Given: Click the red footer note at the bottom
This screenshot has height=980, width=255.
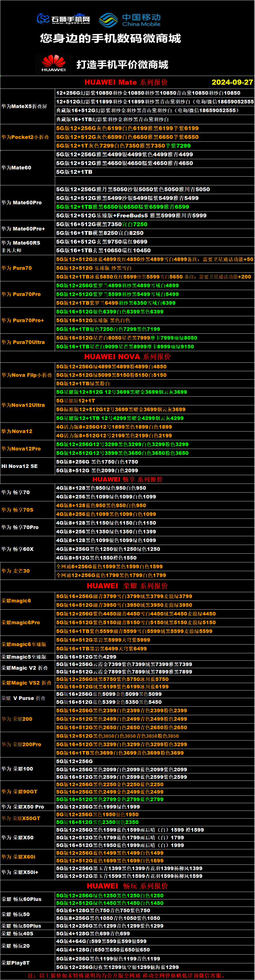Looking at the screenshot, I should click(x=127, y=976).
